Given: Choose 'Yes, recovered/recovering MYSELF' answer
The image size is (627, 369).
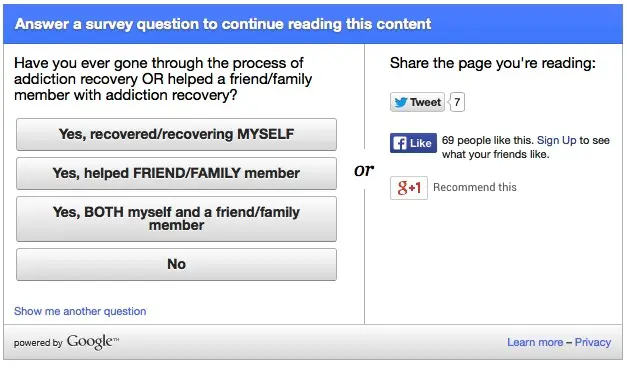Looking at the screenshot, I should tap(176, 134).
